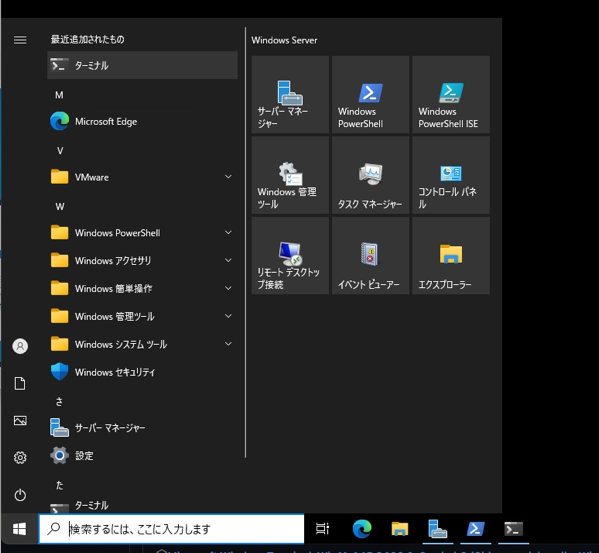Open File Explorer from the taskbar
599x553 pixels.
(400, 529)
